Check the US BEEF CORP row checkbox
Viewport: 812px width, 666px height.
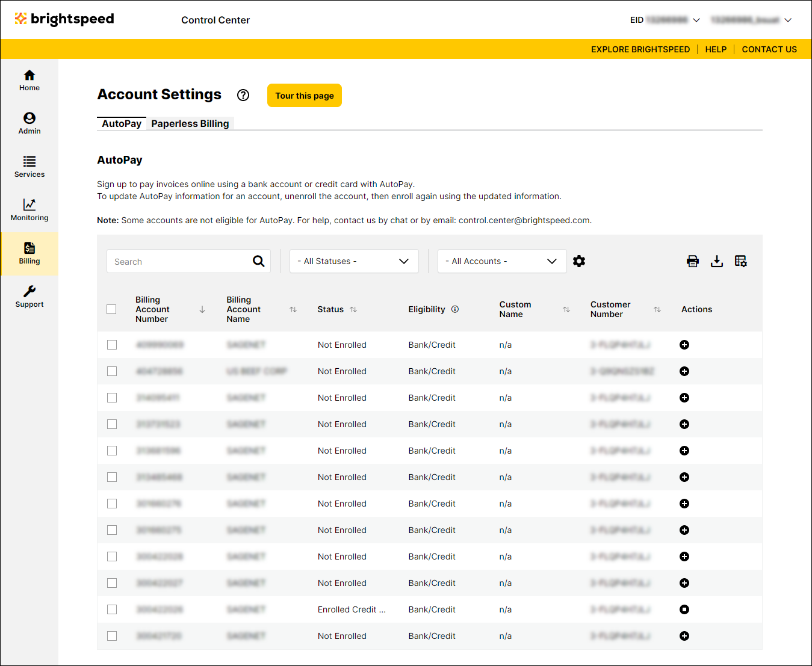(x=112, y=371)
